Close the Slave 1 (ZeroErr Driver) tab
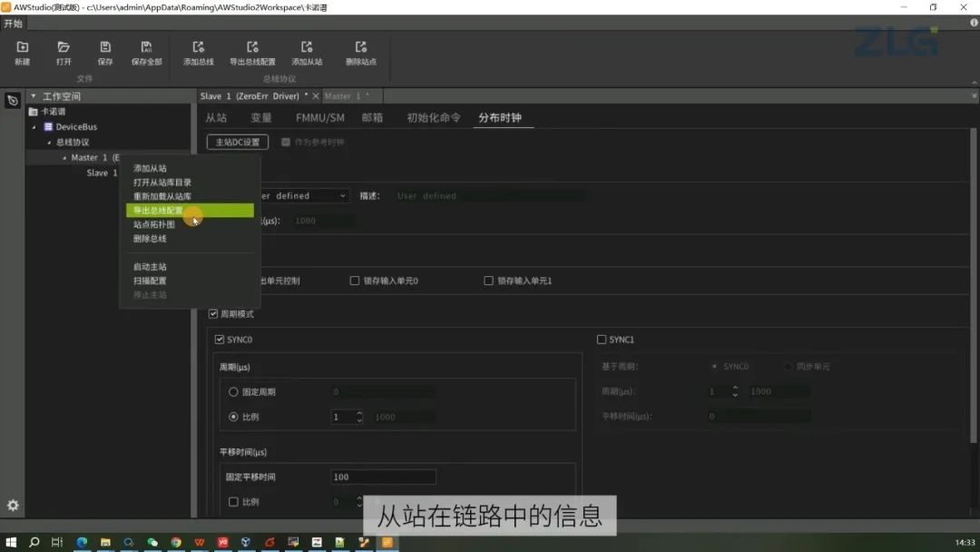Screen dimensions: 980x552 pos(316,96)
